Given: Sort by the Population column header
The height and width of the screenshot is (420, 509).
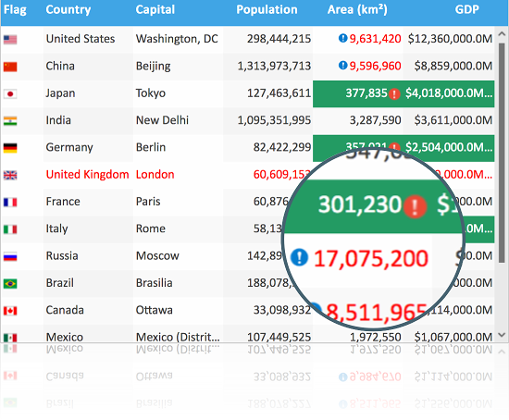Looking at the screenshot, I should (267, 10).
